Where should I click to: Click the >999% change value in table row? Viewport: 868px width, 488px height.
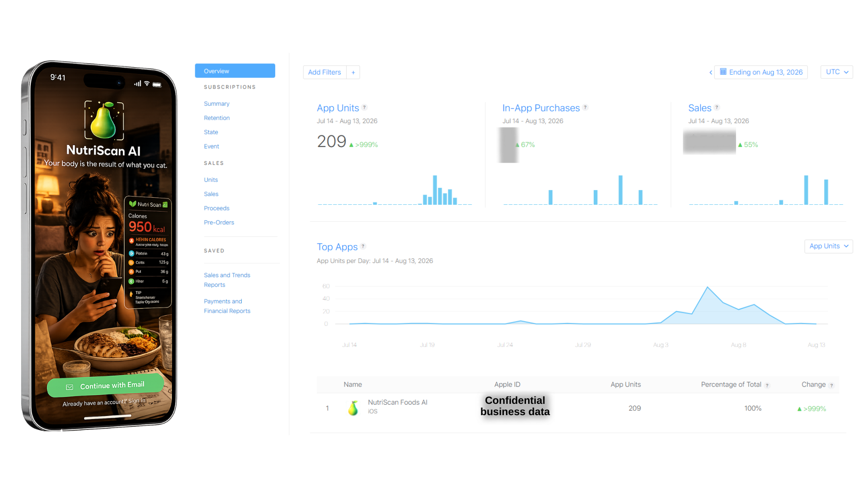pos(812,409)
